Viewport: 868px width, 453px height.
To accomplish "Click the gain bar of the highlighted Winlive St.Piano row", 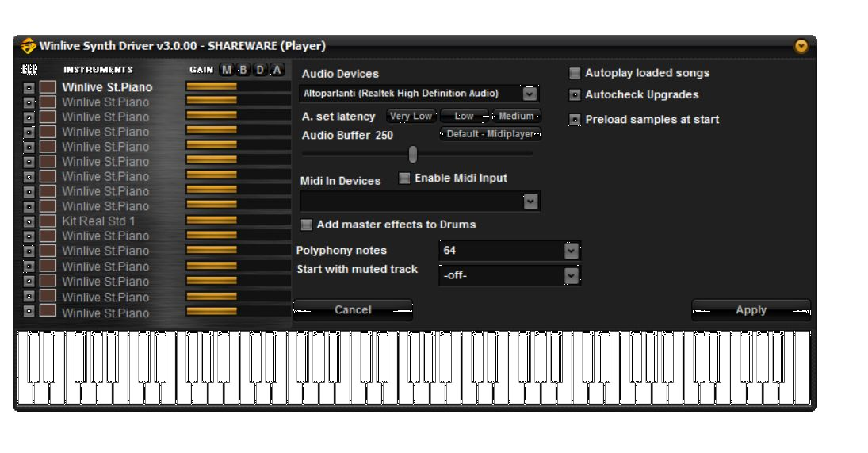I will 238,86.
